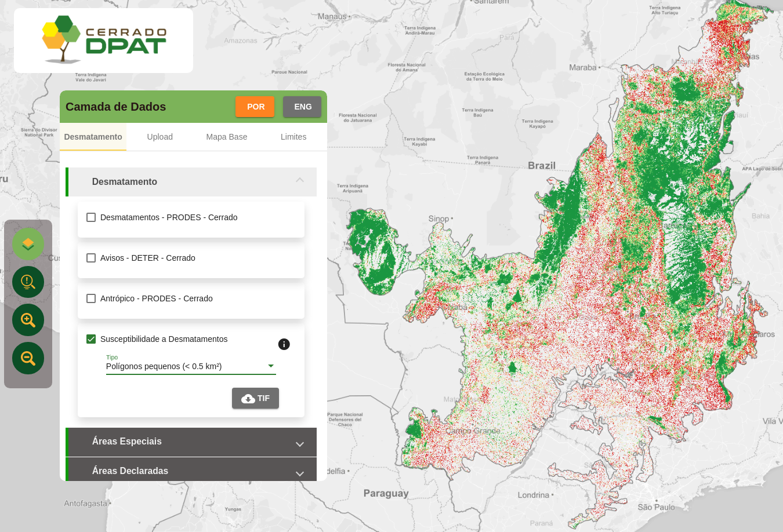Click the Maraba city label

pos(583,67)
